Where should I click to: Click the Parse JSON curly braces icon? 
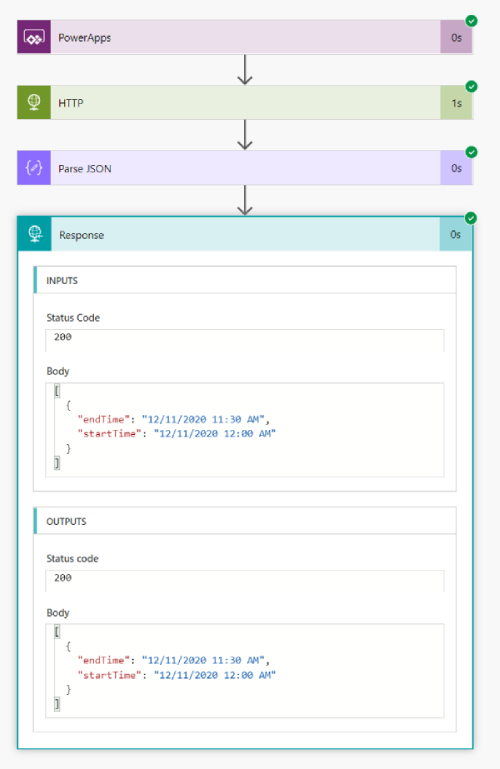tap(34, 168)
